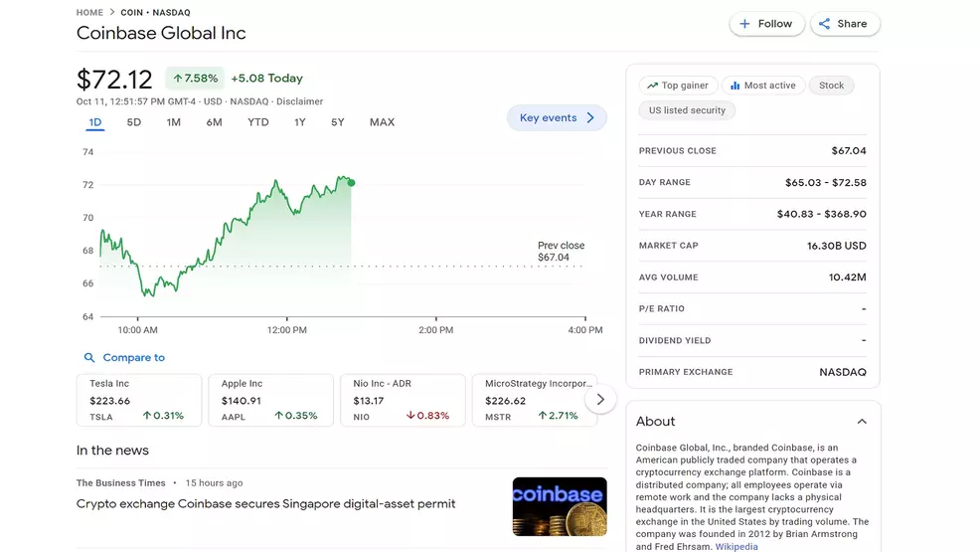This screenshot has width=980, height=552.
Task: Click the Stock chip
Action: pyautogui.click(x=831, y=86)
